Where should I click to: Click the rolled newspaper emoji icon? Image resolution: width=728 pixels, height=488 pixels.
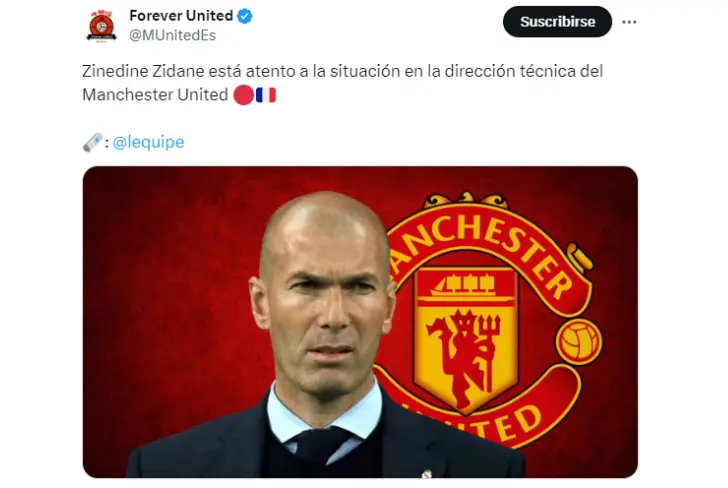point(92,143)
